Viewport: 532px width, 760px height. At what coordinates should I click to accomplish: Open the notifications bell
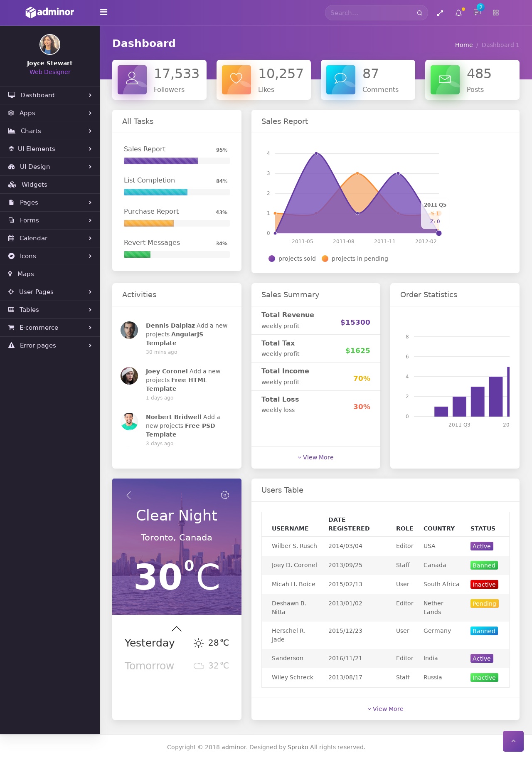point(458,13)
